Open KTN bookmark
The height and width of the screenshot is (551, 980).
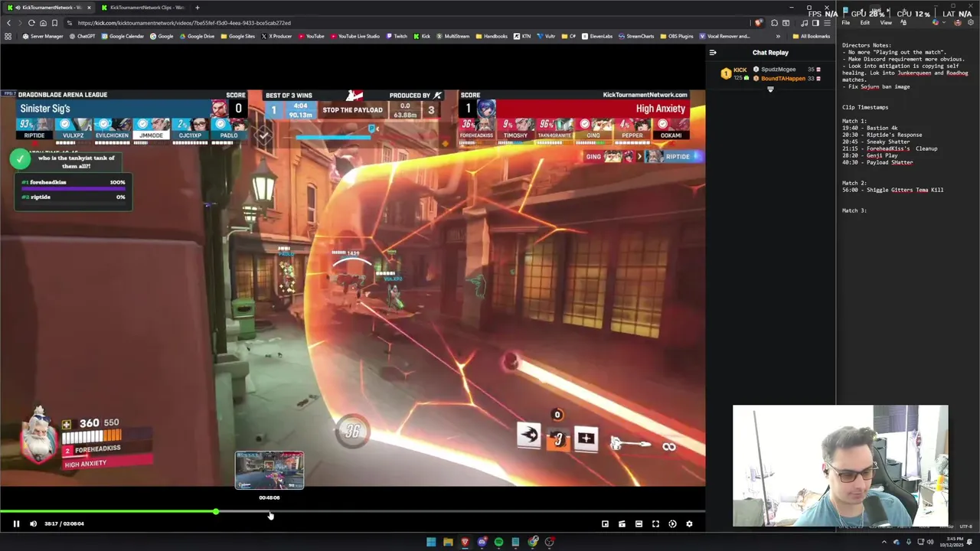pyautogui.click(x=522, y=36)
